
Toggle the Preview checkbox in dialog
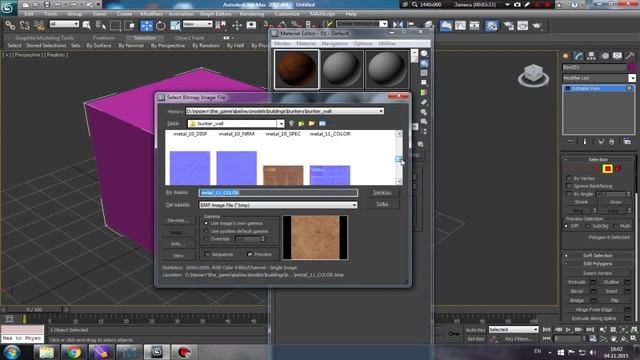point(250,254)
